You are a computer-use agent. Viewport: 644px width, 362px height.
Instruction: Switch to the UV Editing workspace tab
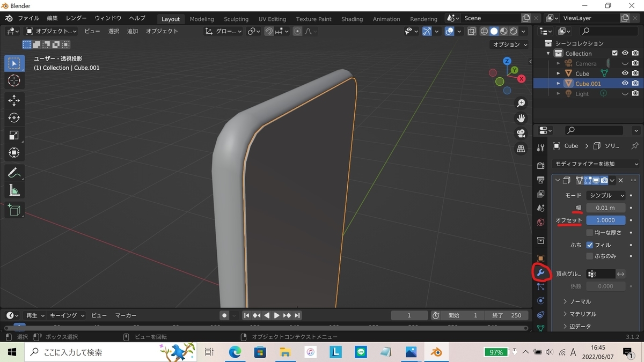tap(272, 19)
